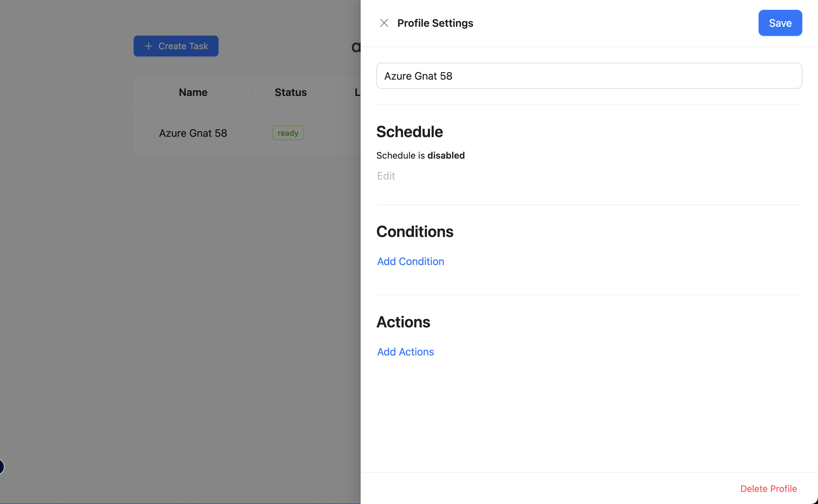Click the Profile Settings title text
Image resolution: width=818 pixels, height=504 pixels.
tap(435, 23)
